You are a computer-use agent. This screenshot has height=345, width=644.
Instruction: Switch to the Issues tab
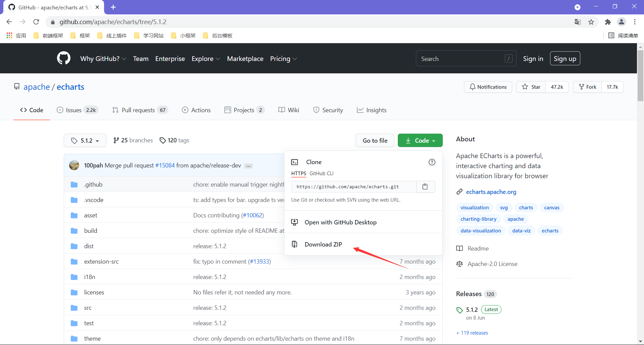pyautogui.click(x=77, y=110)
